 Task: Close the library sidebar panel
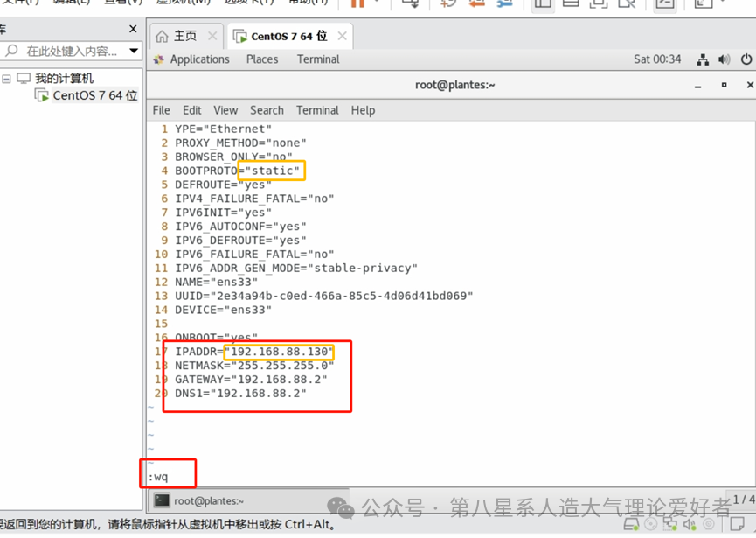133,29
